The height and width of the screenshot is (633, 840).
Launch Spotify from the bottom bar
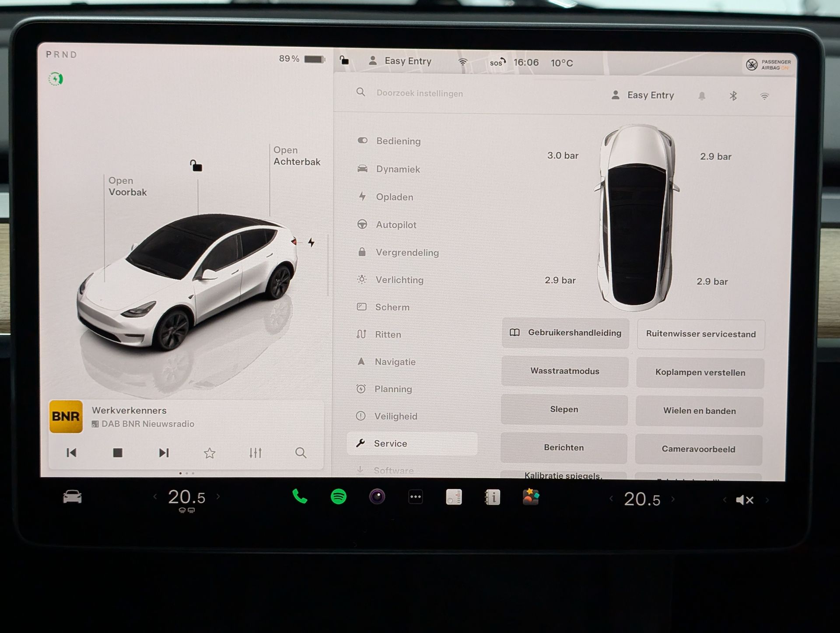338,496
